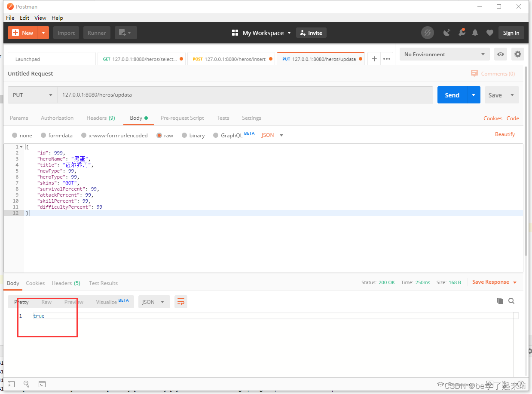
Task: Open the PUT method dropdown
Action: point(33,95)
